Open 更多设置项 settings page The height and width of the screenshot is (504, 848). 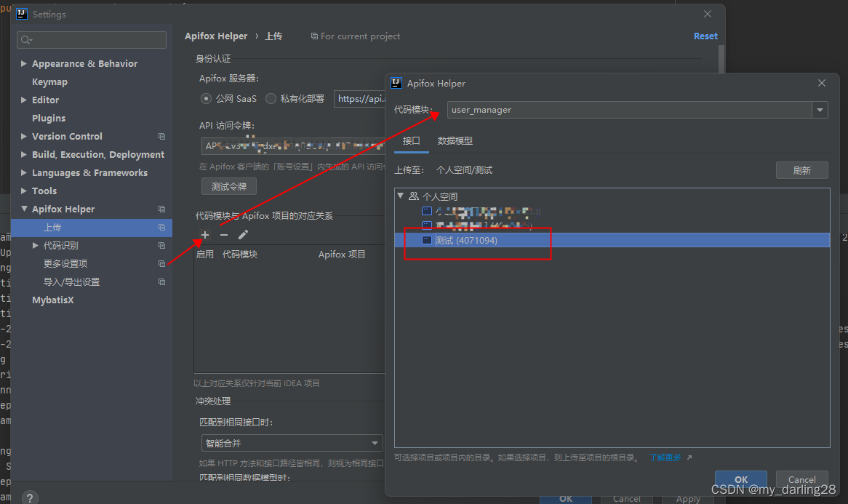(65, 263)
